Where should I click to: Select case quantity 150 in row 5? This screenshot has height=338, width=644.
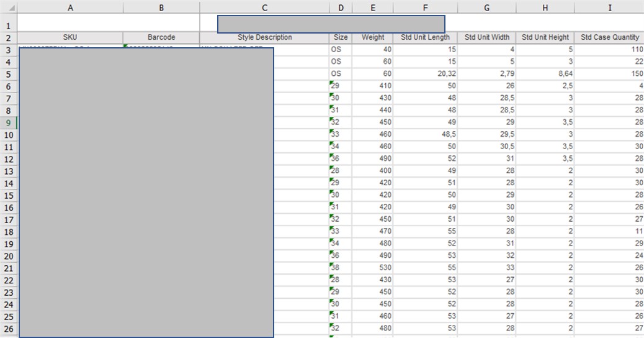(609, 73)
